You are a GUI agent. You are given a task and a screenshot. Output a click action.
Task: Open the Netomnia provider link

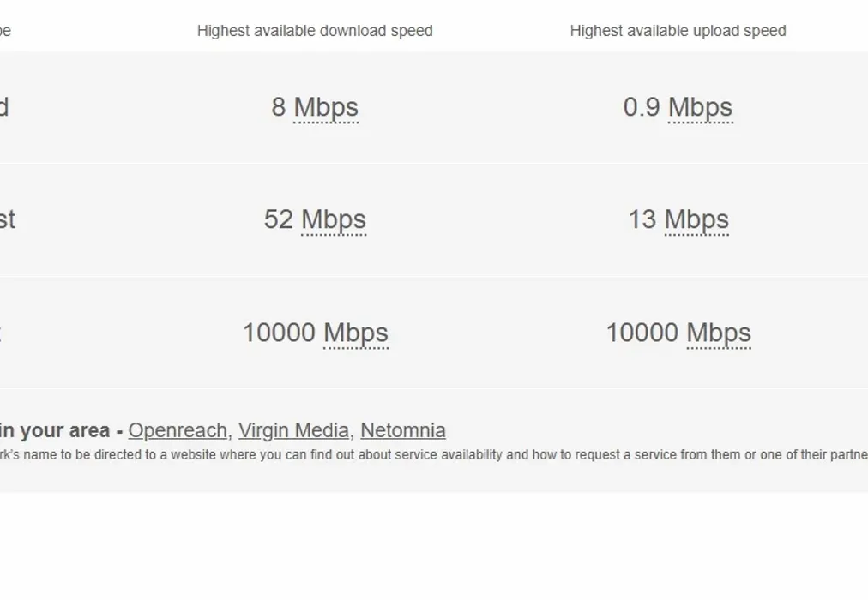[x=402, y=430]
